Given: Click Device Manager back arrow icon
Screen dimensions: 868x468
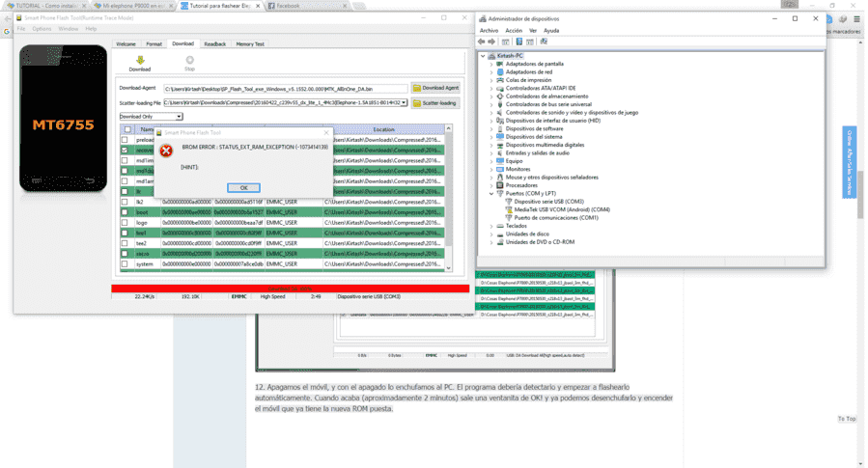Looking at the screenshot, I should tap(482, 41).
